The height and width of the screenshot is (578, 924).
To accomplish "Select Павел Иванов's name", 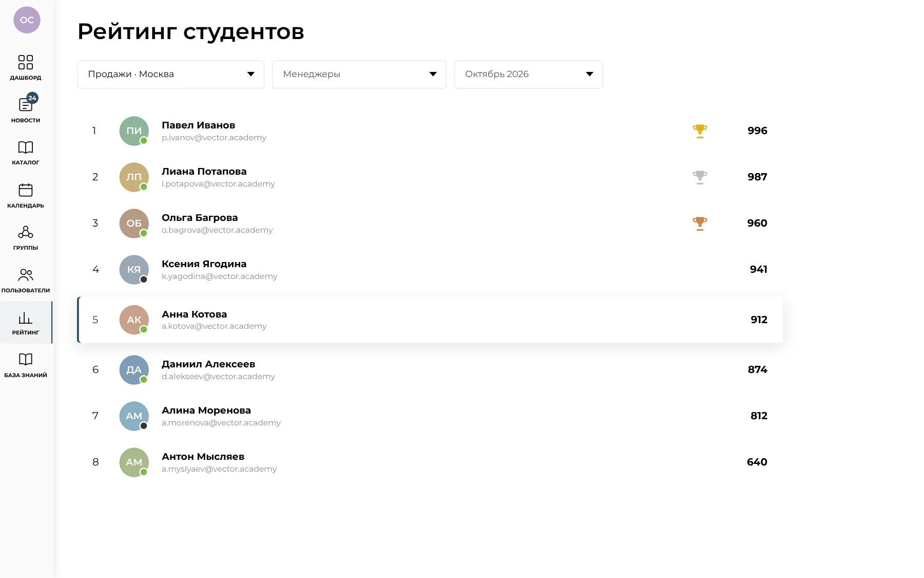I will 198,125.
